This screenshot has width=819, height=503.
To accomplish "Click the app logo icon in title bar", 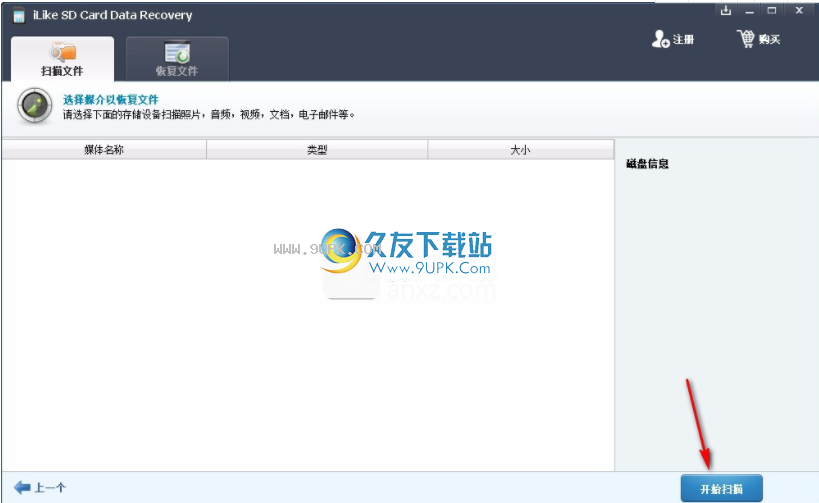I will pos(19,16).
